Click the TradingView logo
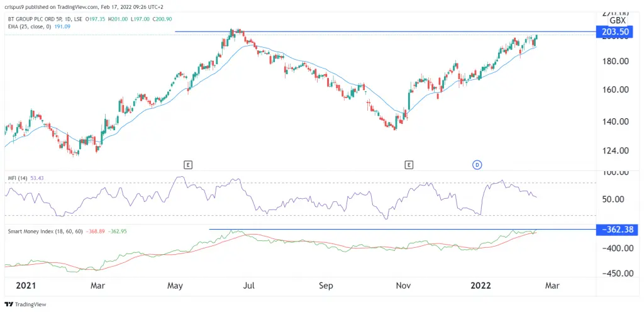This screenshot has width=644, height=312. click(25, 304)
